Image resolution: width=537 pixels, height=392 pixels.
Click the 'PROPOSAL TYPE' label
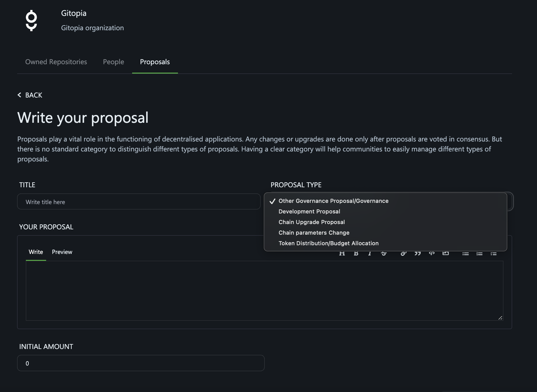[296, 185]
